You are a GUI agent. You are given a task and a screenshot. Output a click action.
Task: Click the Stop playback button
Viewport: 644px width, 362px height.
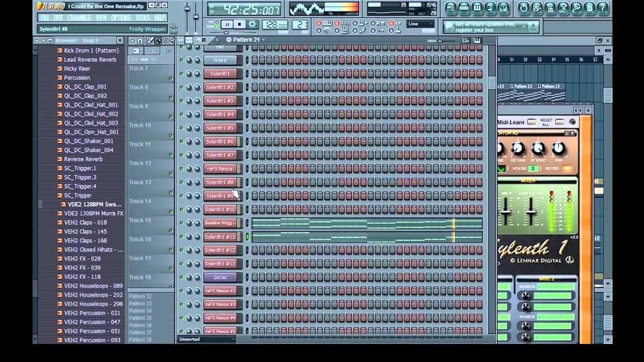point(239,24)
